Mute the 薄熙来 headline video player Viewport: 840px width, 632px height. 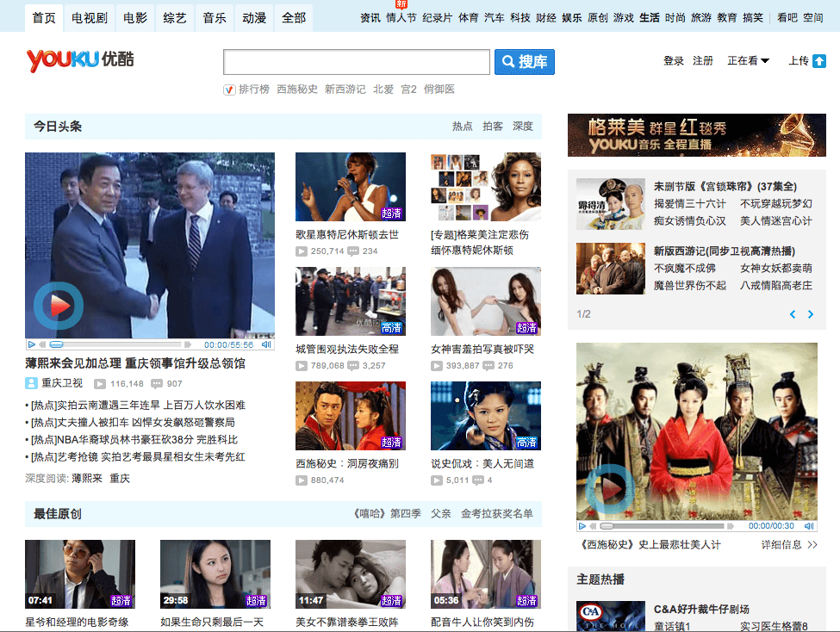266,344
